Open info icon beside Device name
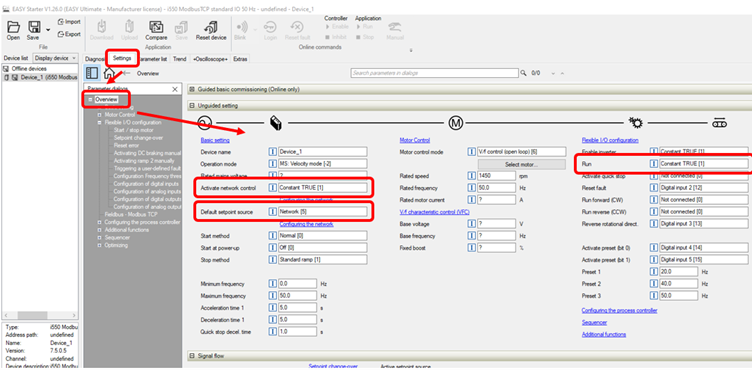This screenshot has width=752, height=370. click(x=272, y=152)
